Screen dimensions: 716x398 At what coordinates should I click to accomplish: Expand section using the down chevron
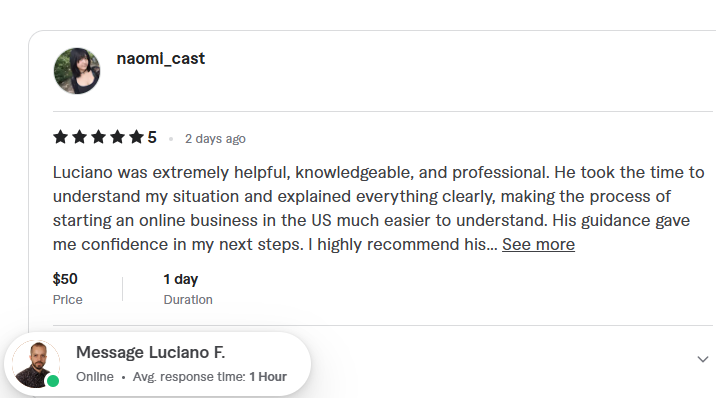[703, 359]
